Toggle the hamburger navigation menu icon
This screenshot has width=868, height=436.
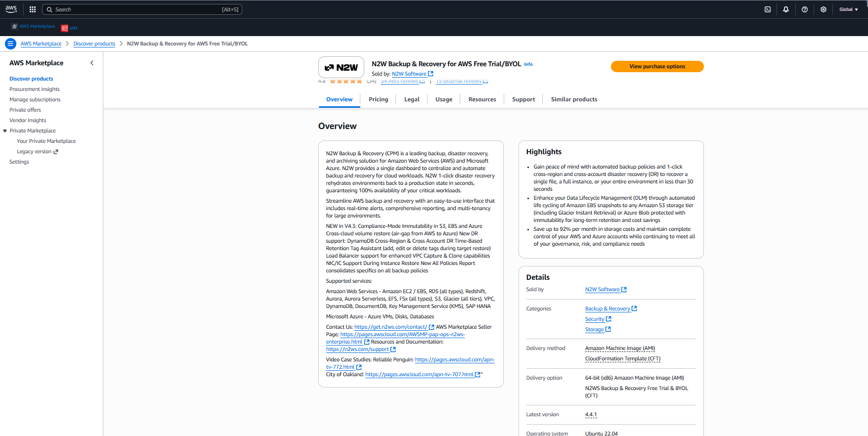(10, 44)
